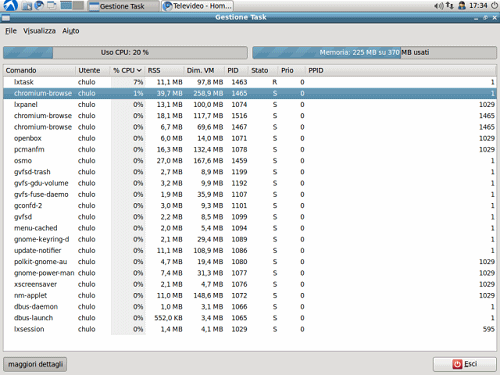Sort by PPID column header
The height and width of the screenshot is (375, 500).
[401, 70]
